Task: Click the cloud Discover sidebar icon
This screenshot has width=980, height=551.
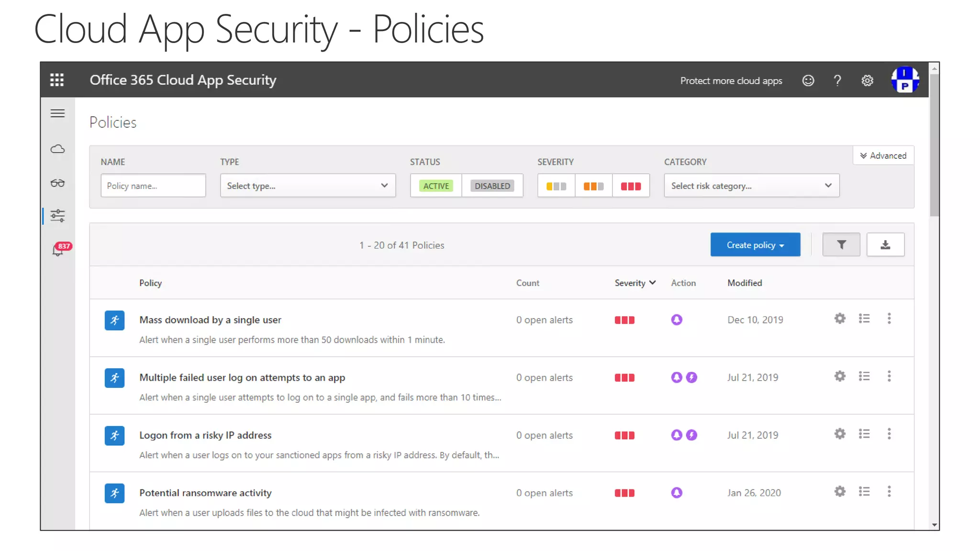Action: pyautogui.click(x=57, y=149)
